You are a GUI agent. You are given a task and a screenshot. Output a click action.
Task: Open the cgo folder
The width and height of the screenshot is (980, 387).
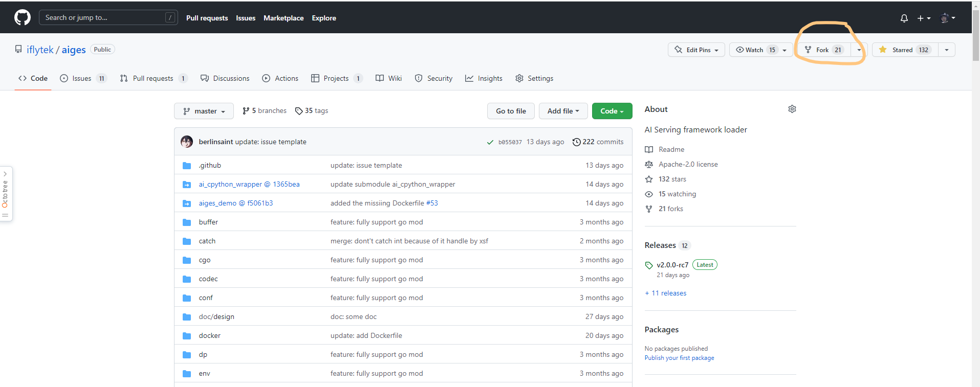click(x=205, y=260)
